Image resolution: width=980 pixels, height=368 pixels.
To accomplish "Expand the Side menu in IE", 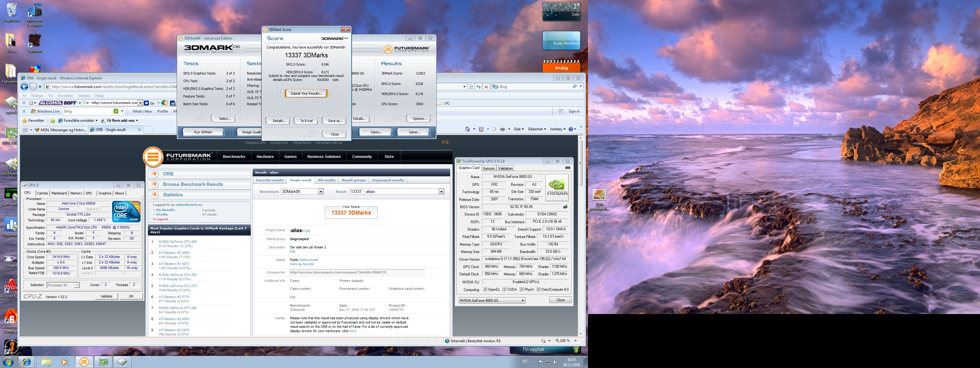I will tap(518, 129).
